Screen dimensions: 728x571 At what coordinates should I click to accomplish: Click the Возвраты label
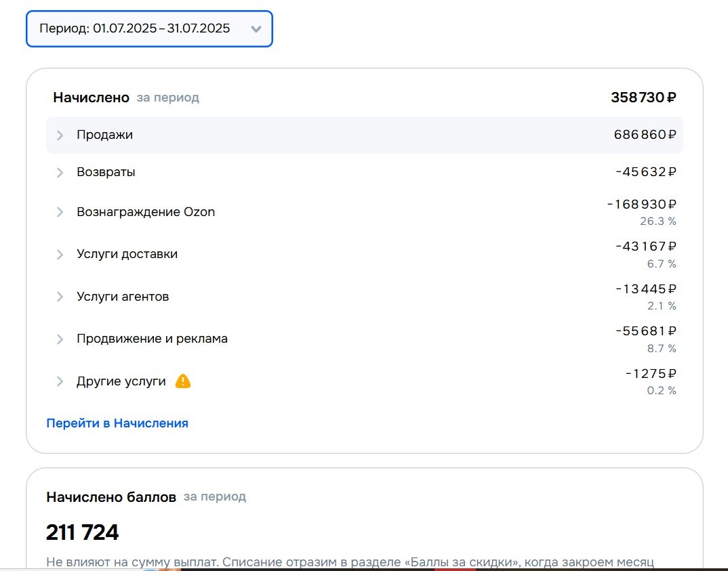[x=106, y=172]
